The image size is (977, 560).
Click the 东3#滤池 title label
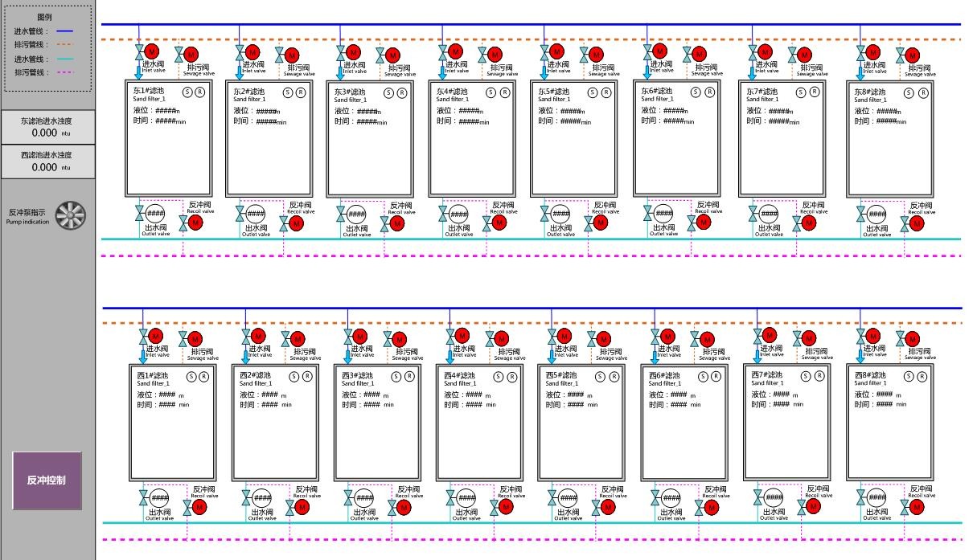pos(350,92)
